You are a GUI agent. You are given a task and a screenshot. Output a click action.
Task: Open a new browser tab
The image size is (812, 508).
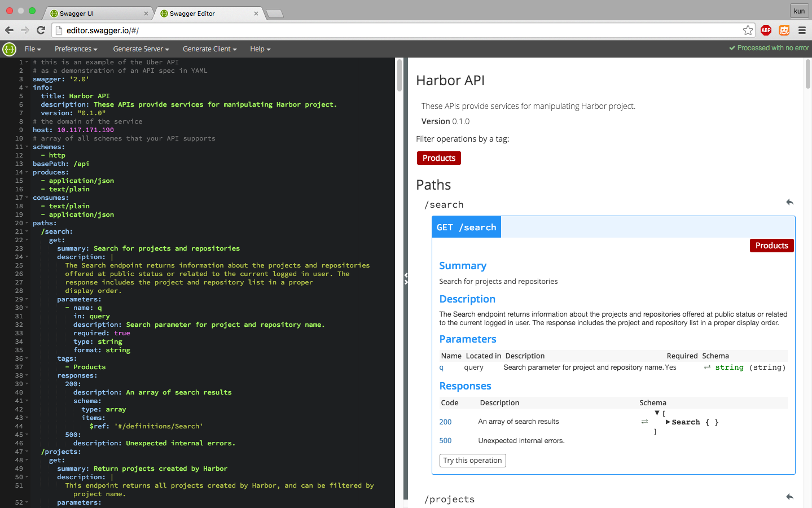click(274, 14)
